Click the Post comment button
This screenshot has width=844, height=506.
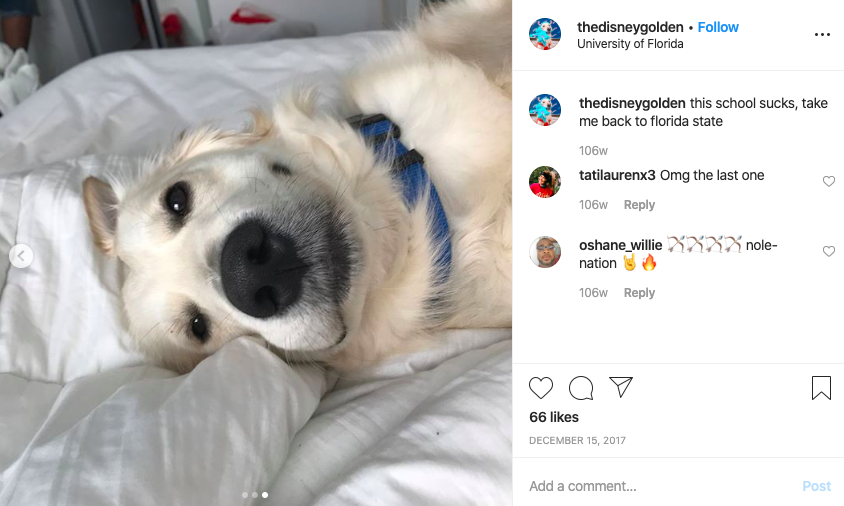tap(817, 486)
